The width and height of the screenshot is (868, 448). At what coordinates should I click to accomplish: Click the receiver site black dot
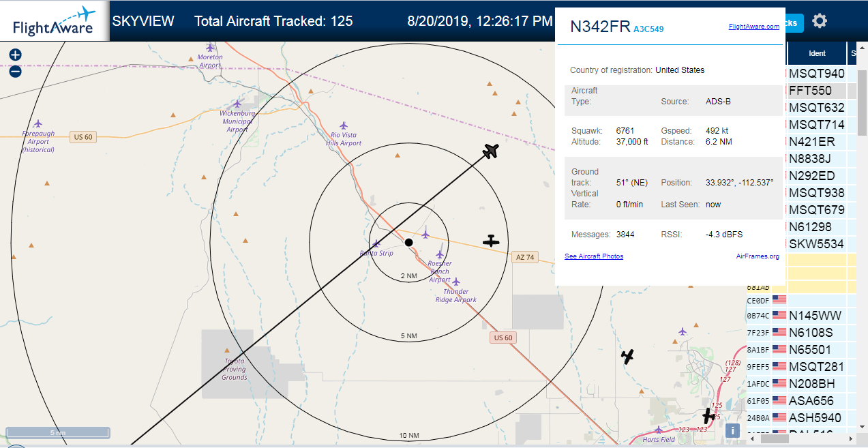[x=408, y=242]
